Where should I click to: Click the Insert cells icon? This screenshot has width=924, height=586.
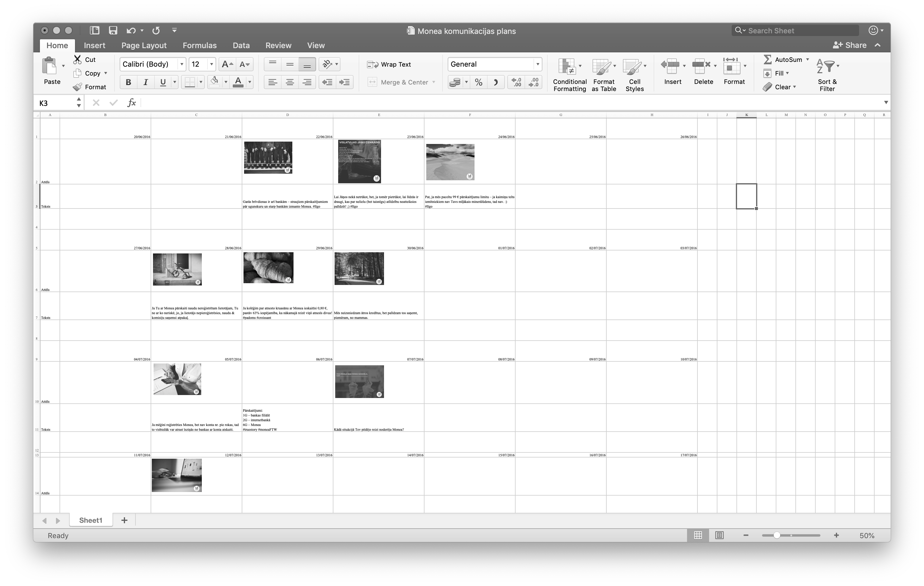pyautogui.click(x=670, y=66)
